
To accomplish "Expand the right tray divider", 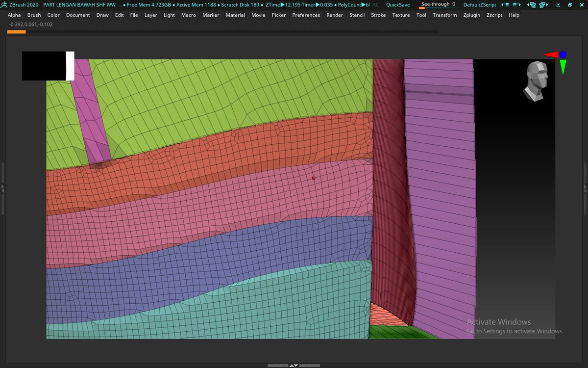I will click(x=585, y=188).
